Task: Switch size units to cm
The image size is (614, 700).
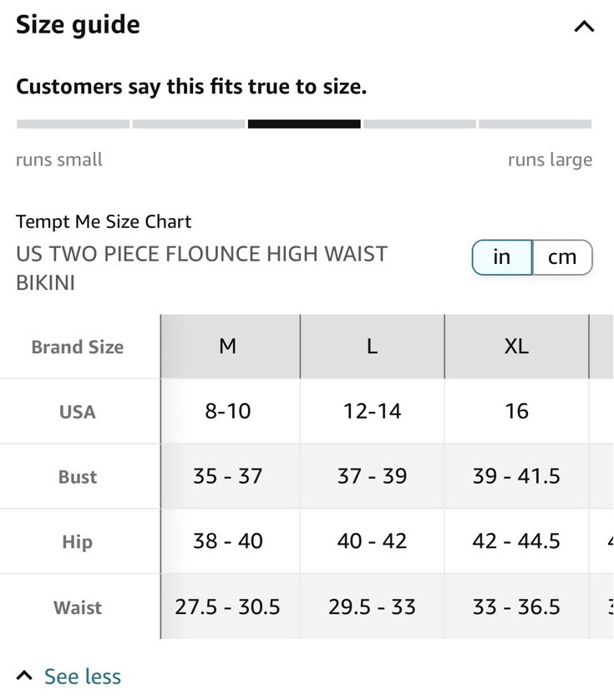Action: (562, 257)
